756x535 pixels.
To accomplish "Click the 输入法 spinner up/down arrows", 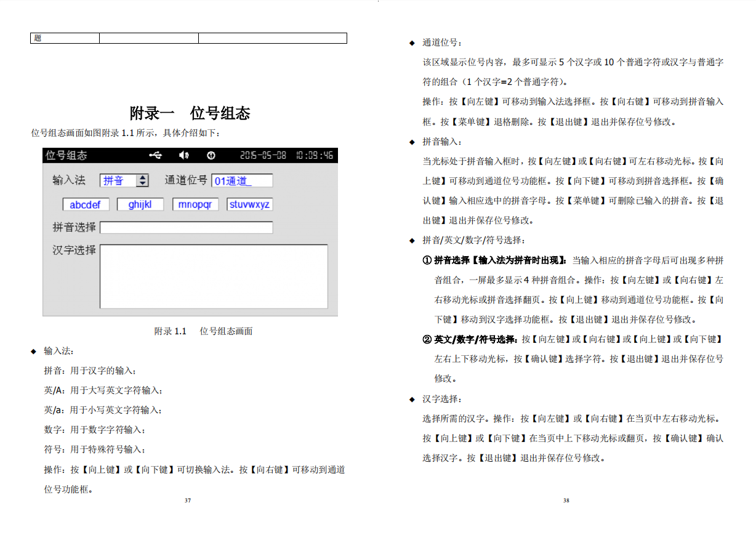I will [x=143, y=180].
